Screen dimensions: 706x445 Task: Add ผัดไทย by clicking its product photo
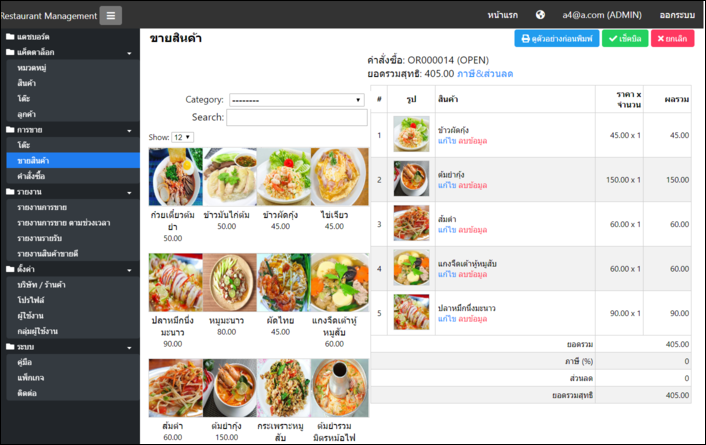[281, 282]
